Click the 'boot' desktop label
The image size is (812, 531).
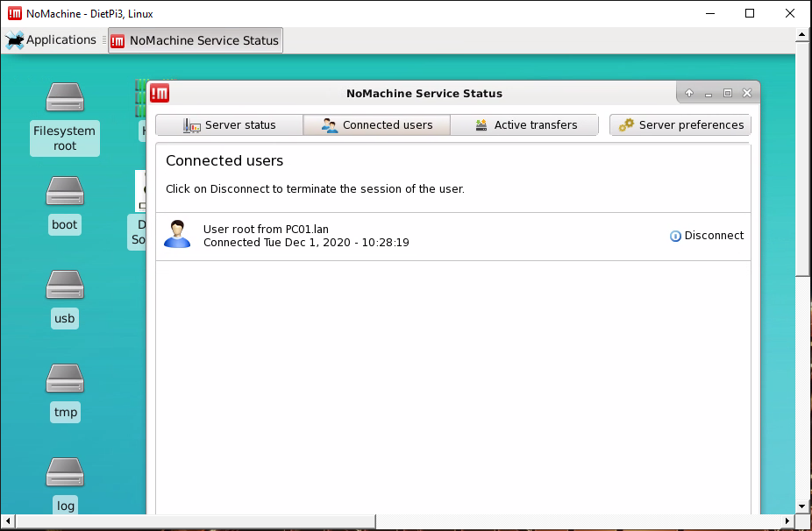tap(65, 224)
